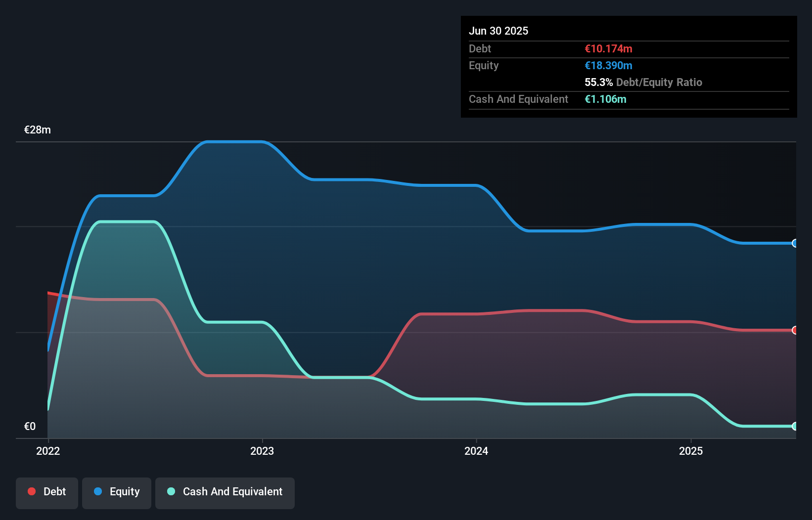Click the red Debt legend dot
The width and height of the screenshot is (812, 520).
click(31, 491)
